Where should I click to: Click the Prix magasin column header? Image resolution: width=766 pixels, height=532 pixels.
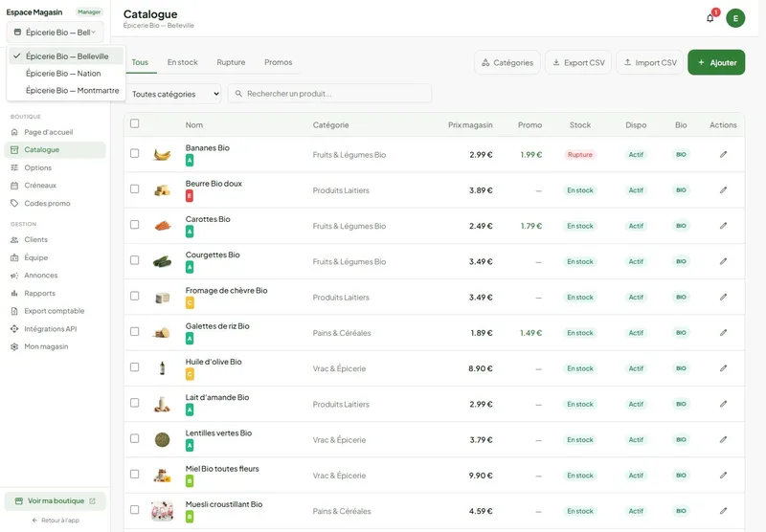point(470,125)
